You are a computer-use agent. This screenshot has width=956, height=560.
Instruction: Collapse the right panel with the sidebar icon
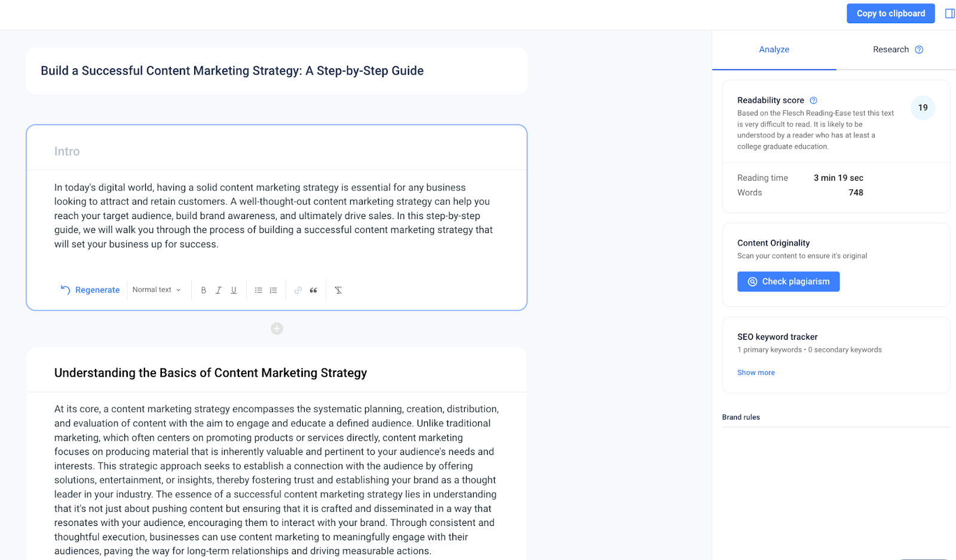tap(949, 13)
